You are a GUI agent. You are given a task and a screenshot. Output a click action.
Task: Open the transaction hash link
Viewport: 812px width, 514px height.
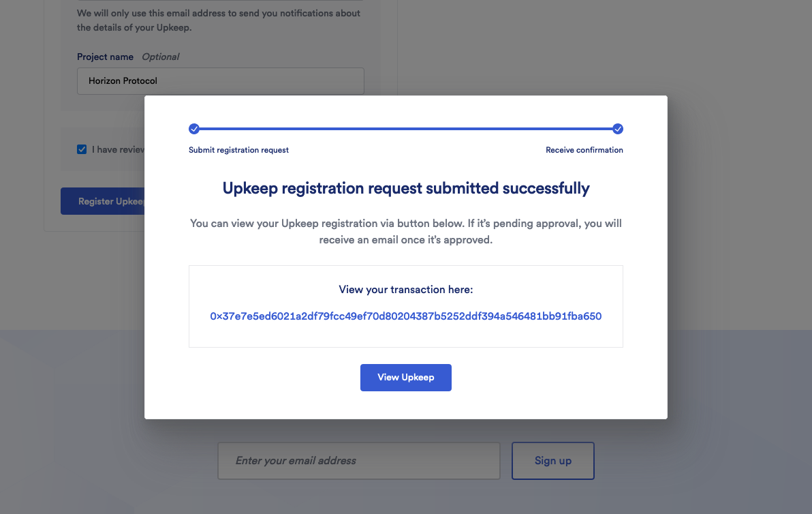[405, 316]
